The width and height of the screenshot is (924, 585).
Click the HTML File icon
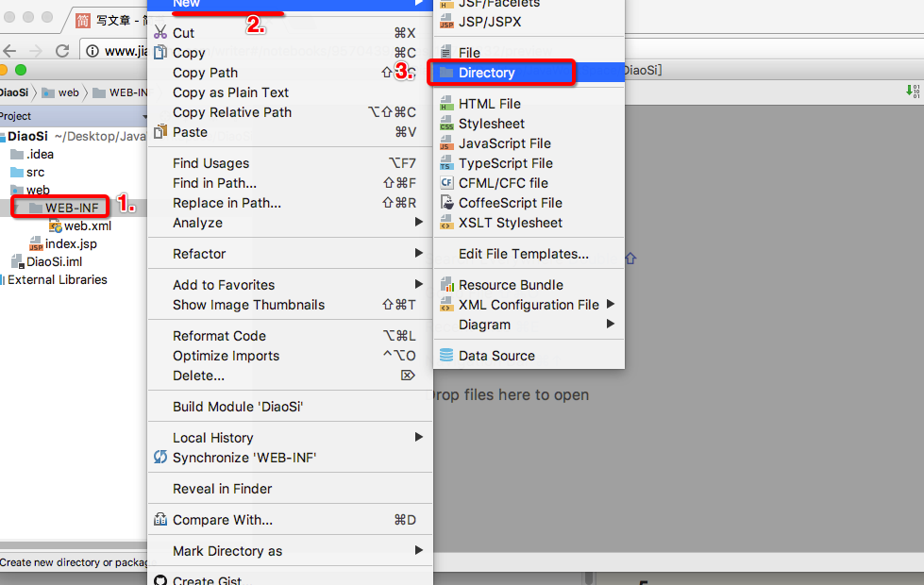pos(446,103)
